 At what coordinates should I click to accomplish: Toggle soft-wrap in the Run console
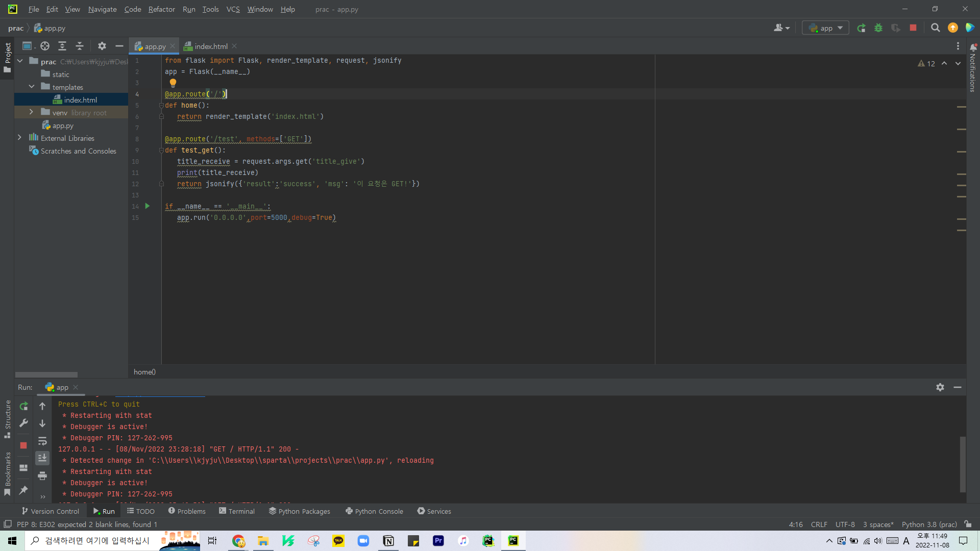pyautogui.click(x=42, y=441)
